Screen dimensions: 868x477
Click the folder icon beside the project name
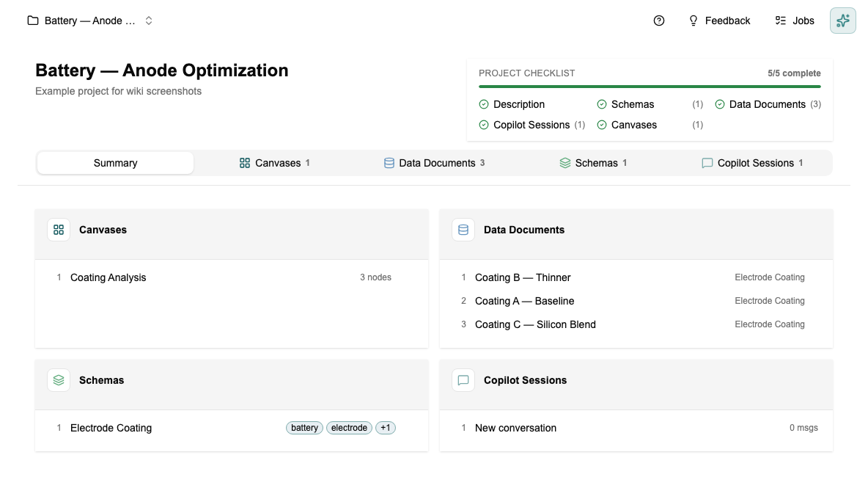33,21
